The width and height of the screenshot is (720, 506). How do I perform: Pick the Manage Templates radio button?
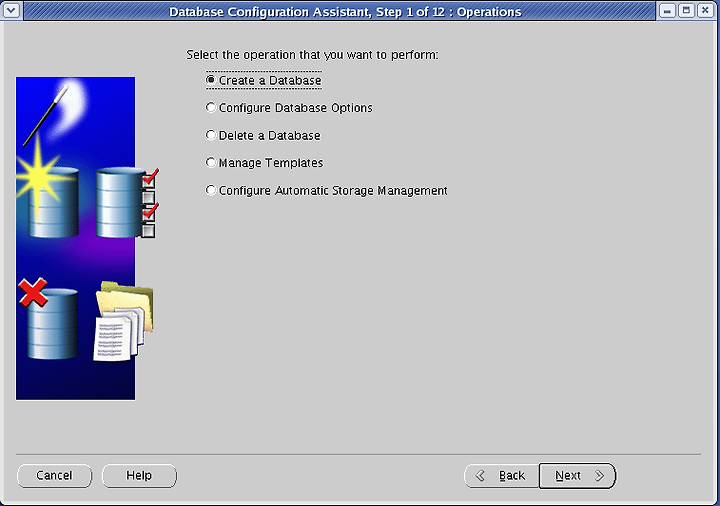(264, 163)
